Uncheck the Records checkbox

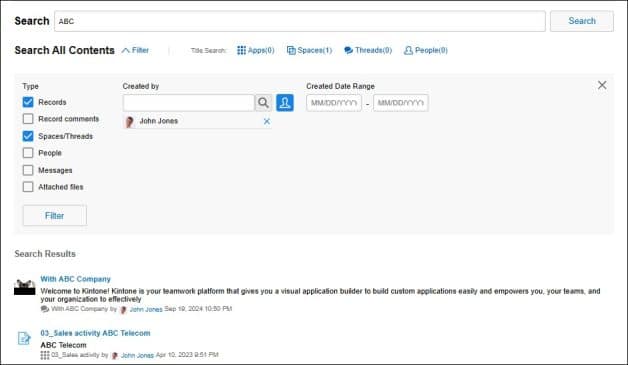(x=28, y=102)
